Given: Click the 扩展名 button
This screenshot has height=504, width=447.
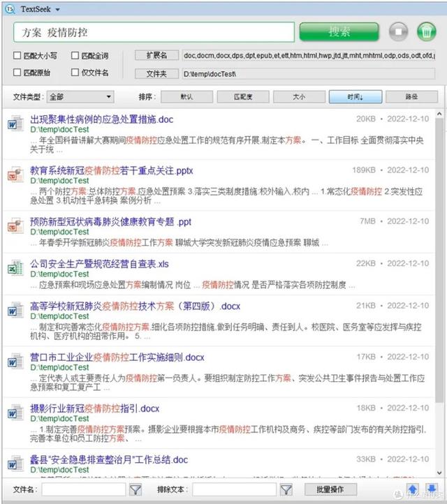Looking at the screenshot, I should click(156, 56).
